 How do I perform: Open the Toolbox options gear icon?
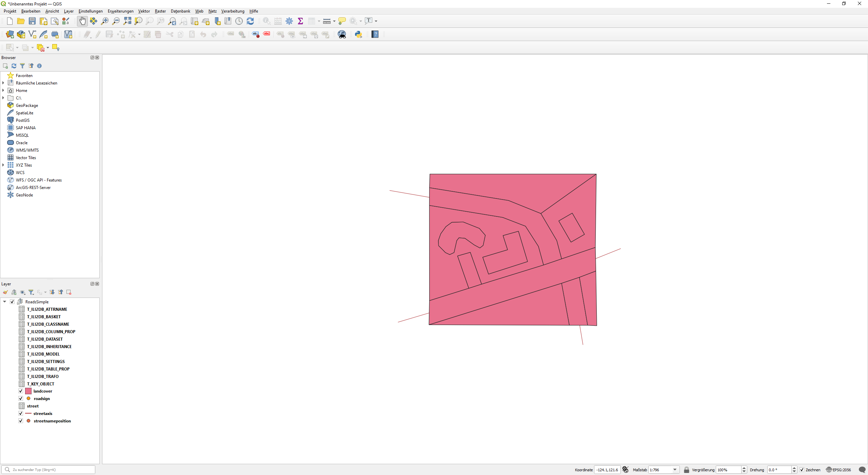(289, 21)
